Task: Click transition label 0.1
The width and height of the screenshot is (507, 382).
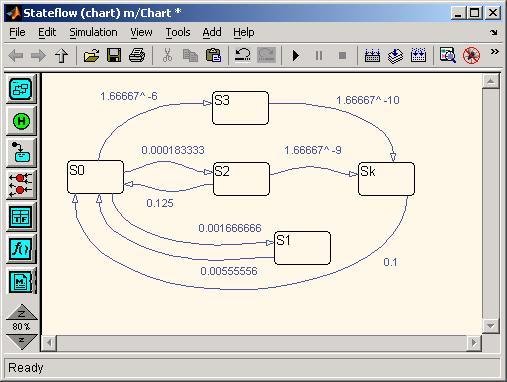Action: 390,262
